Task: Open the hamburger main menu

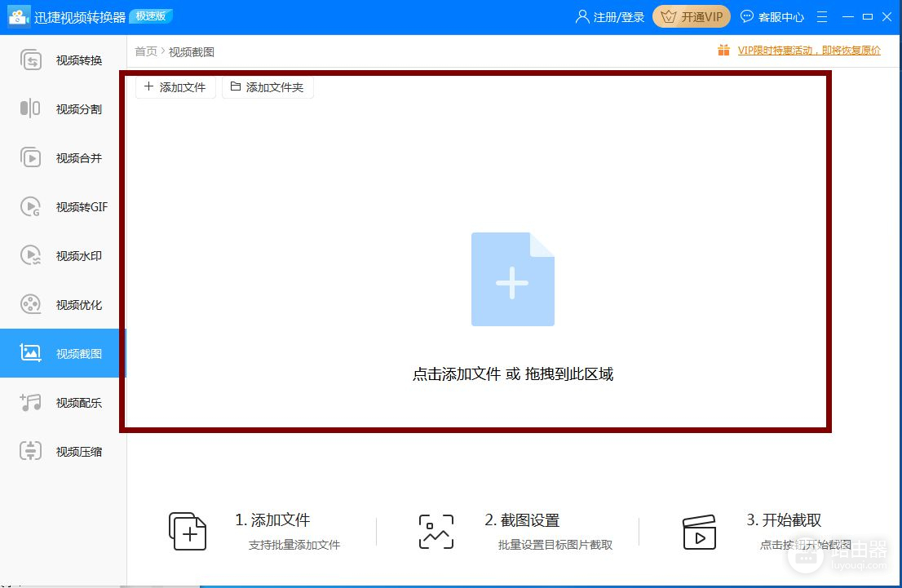Action: 822,17
